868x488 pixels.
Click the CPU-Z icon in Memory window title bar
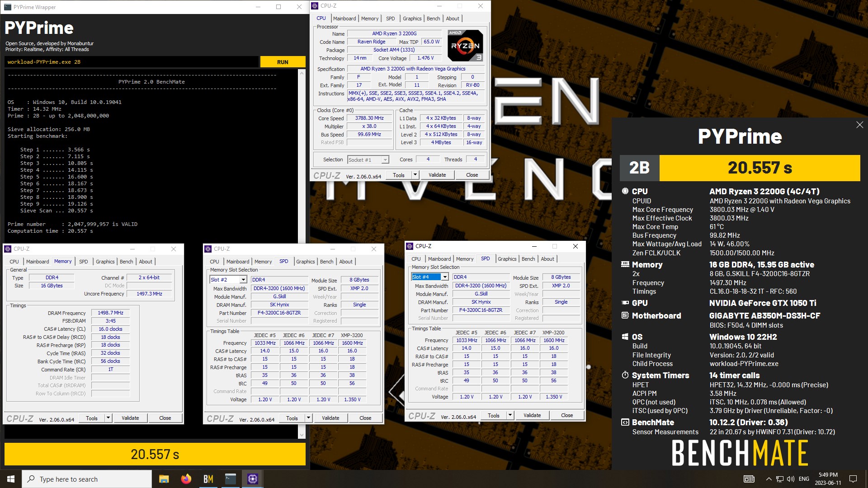[8, 249]
